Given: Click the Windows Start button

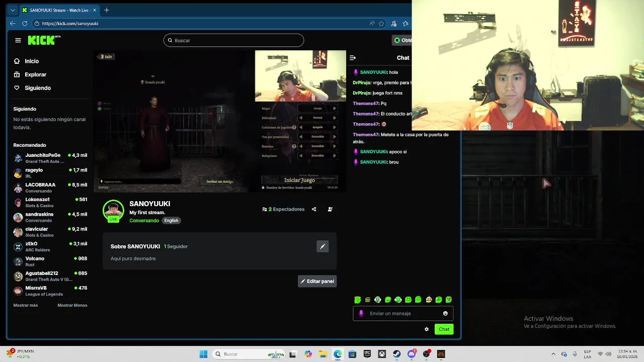Looking at the screenshot, I should tap(203, 354).
